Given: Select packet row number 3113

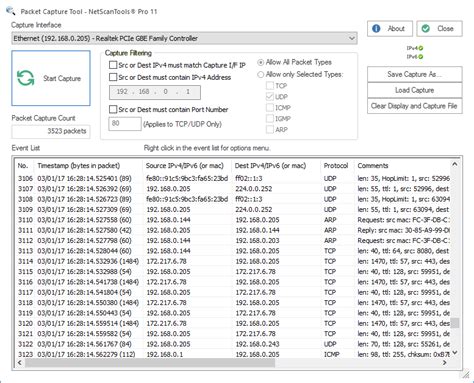Looking at the screenshot, I should pyautogui.click(x=233, y=251).
